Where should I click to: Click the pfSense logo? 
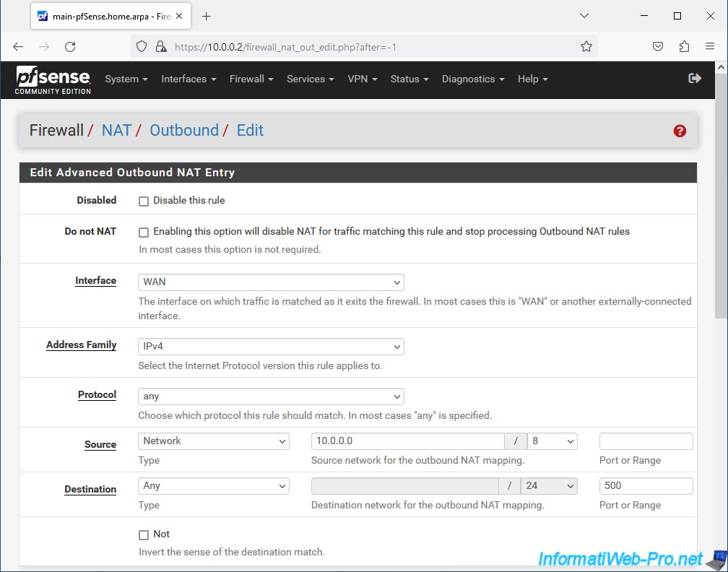tap(53, 80)
